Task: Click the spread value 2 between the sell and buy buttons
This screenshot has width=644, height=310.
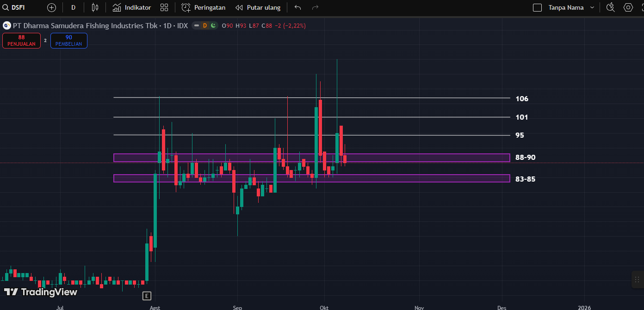Action: [x=45, y=41]
